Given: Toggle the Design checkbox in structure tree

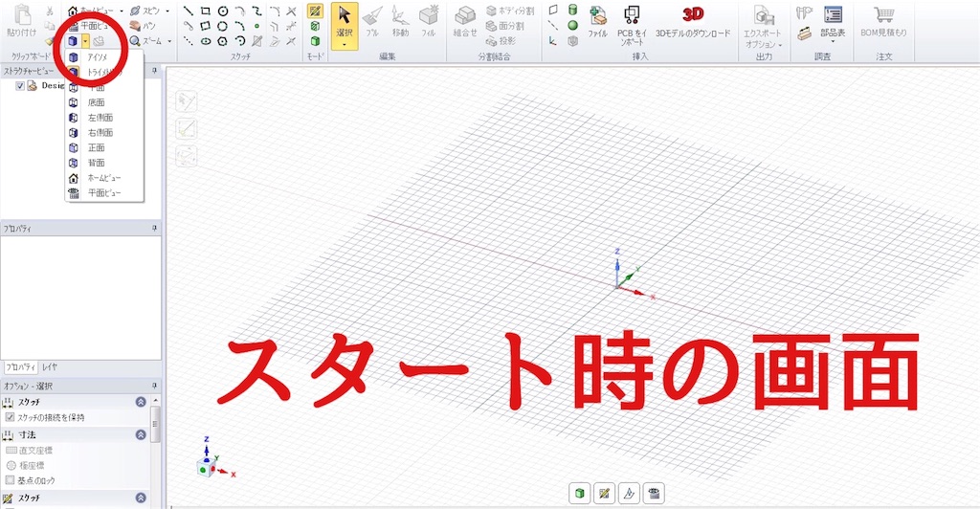Looking at the screenshot, I should [x=20, y=85].
